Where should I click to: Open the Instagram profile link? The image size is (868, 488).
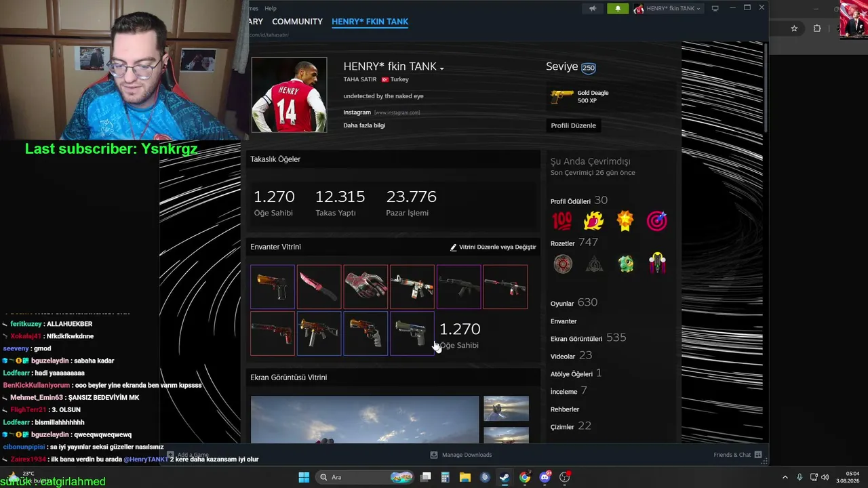point(357,113)
